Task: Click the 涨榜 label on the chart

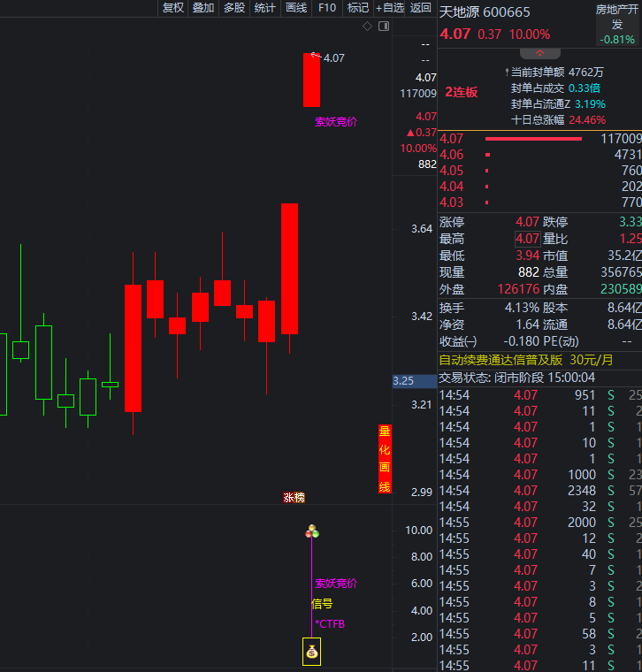Action: pyautogui.click(x=294, y=497)
